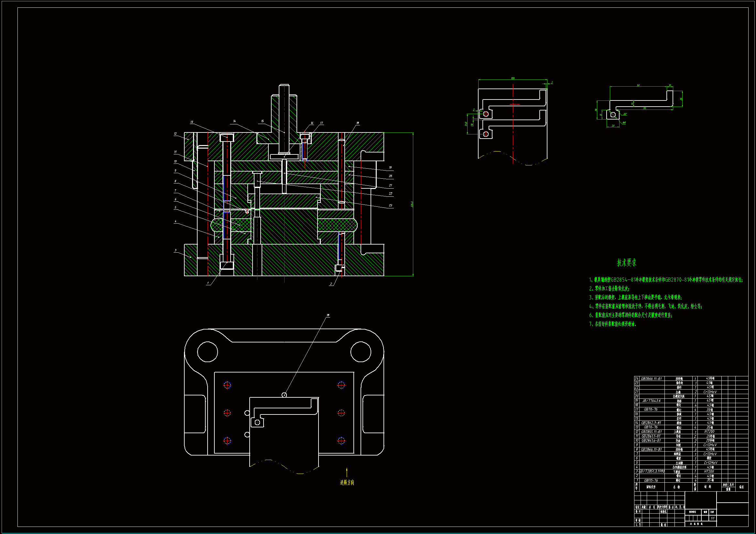Click the 技术要求 heading text

coord(626,263)
